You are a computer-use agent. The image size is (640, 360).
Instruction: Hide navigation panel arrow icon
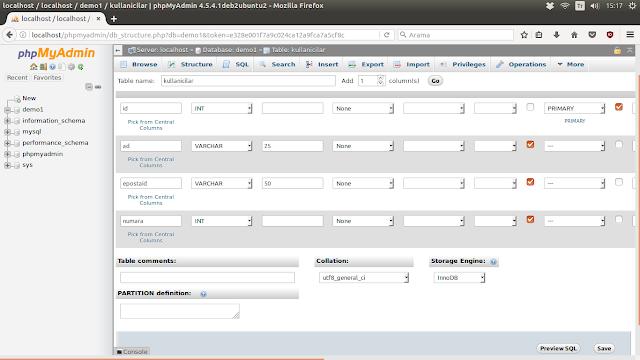click(x=118, y=50)
